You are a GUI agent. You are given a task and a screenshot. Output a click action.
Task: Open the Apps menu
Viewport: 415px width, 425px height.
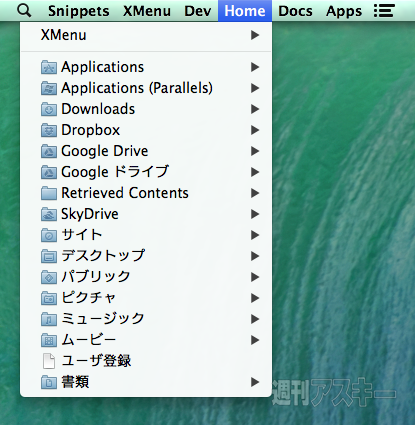coord(344,11)
